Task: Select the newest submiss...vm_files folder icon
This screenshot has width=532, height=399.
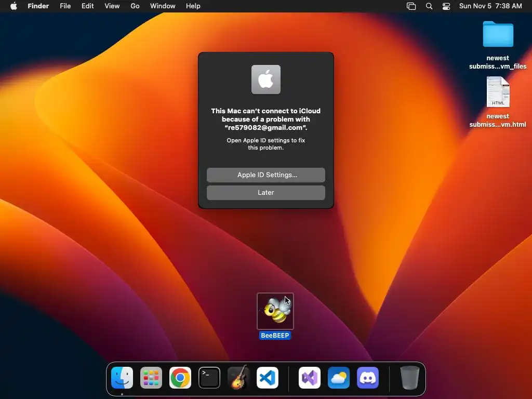Action: (498, 34)
